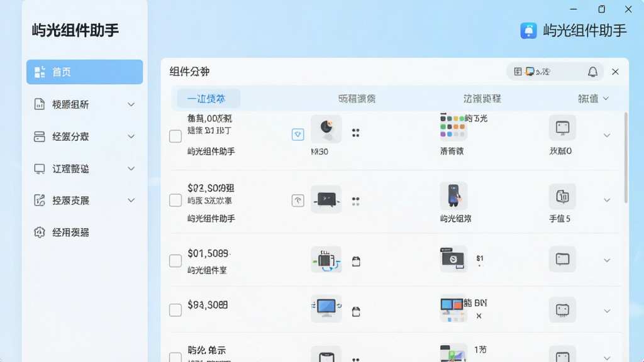Open the camera window thumbnail beside $1
The height and width of the screenshot is (362, 644).
click(453, 258)
